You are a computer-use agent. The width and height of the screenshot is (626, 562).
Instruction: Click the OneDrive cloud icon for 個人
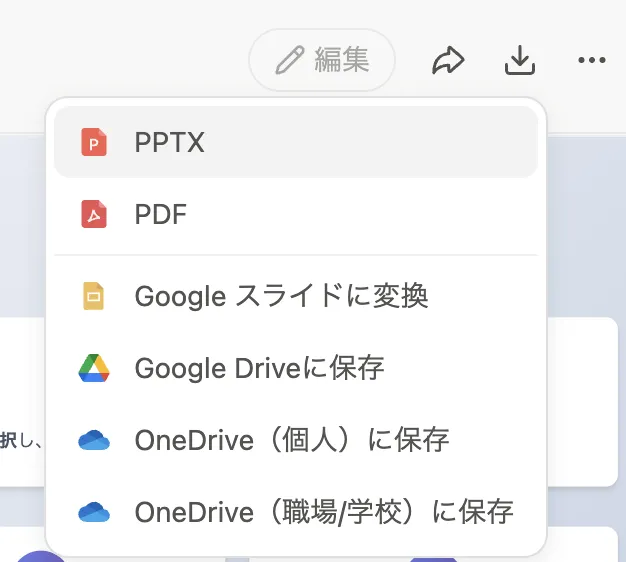[x=94, y=440]
